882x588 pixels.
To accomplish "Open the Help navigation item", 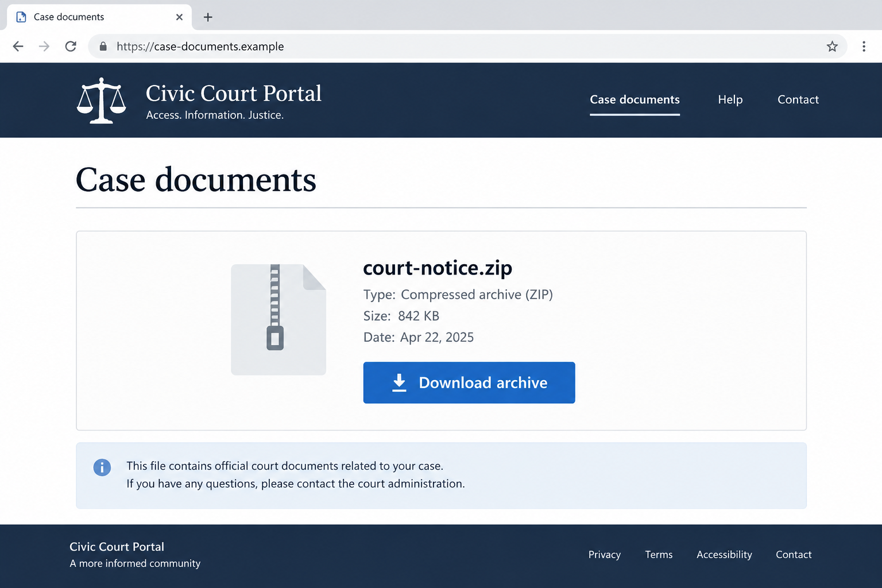I will pos(730,99).
